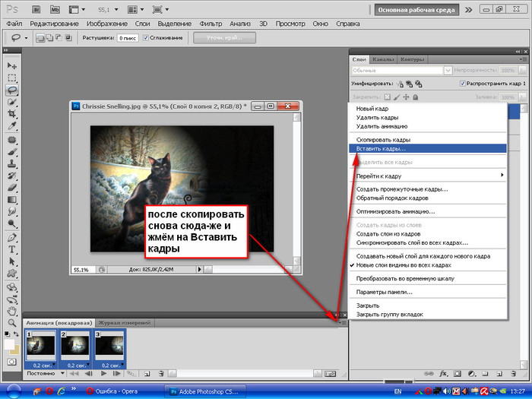Image resolution: width=532 pixels, height=399 pixels.
Task: Open the Фильтр menu
Action: click(211, 24)
